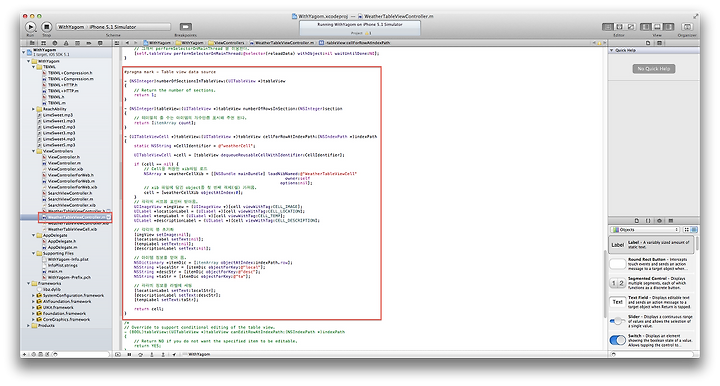This screenshot has width=720, height=386.
Task: Collapse the WithYagom project root
Action: tap(24, 52)
